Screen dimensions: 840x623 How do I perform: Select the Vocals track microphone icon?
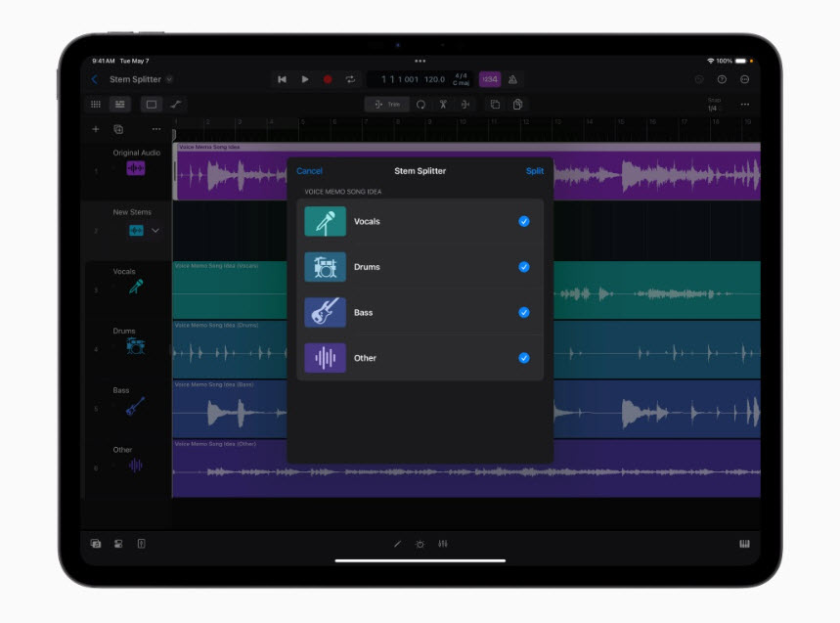[x=136, y=288]
